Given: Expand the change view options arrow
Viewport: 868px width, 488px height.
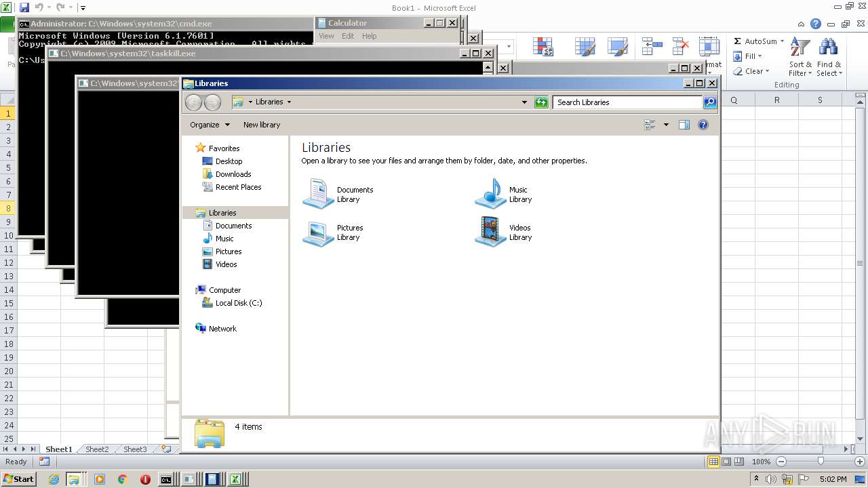Looking at the screenshot, I should (666, 125).
